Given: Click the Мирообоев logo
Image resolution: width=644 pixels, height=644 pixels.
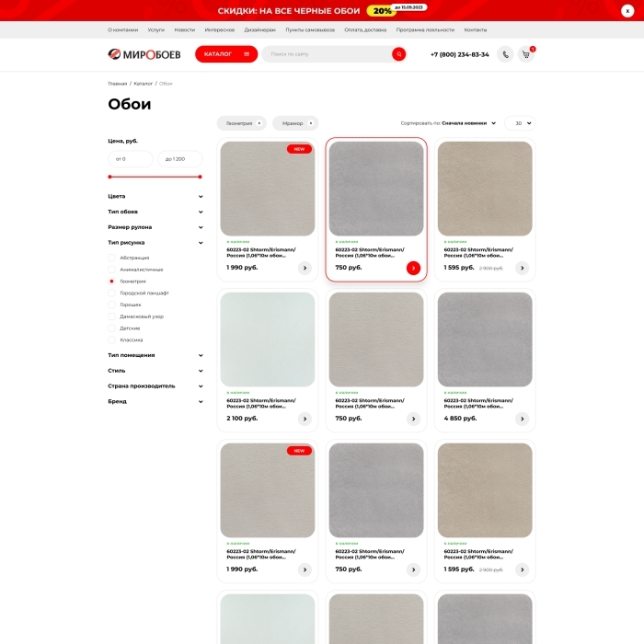Looking at the screenshot, I should [144, 54].
